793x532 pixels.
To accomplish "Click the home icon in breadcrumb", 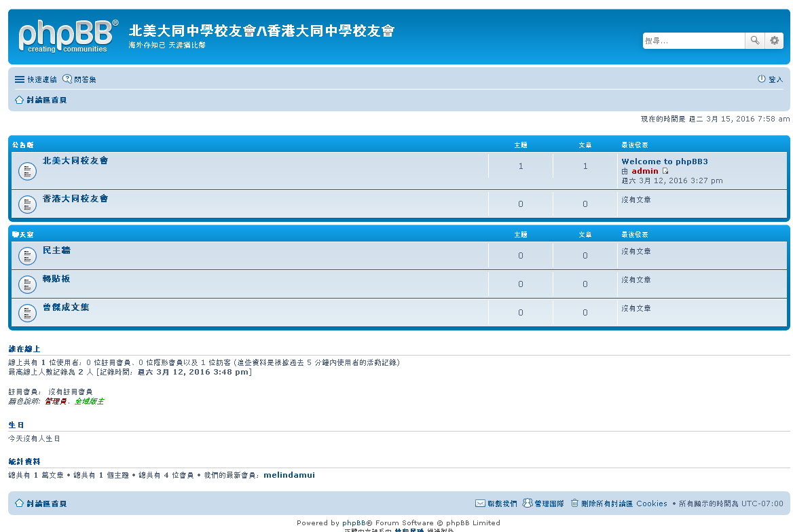I will coord(19,100).
